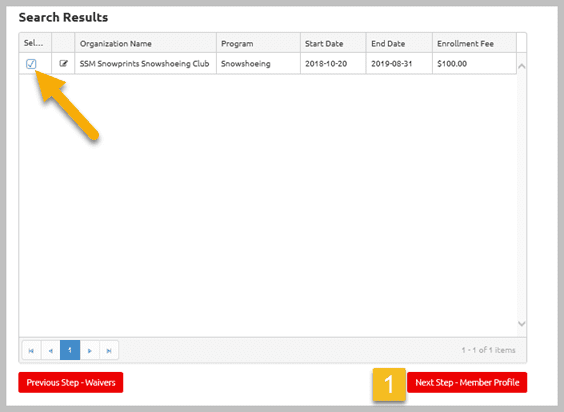Image resolution: width=564 pixels, height=412 pixels.
Task: Go back to Previous Step - Waivers
Action: (71, 382)
